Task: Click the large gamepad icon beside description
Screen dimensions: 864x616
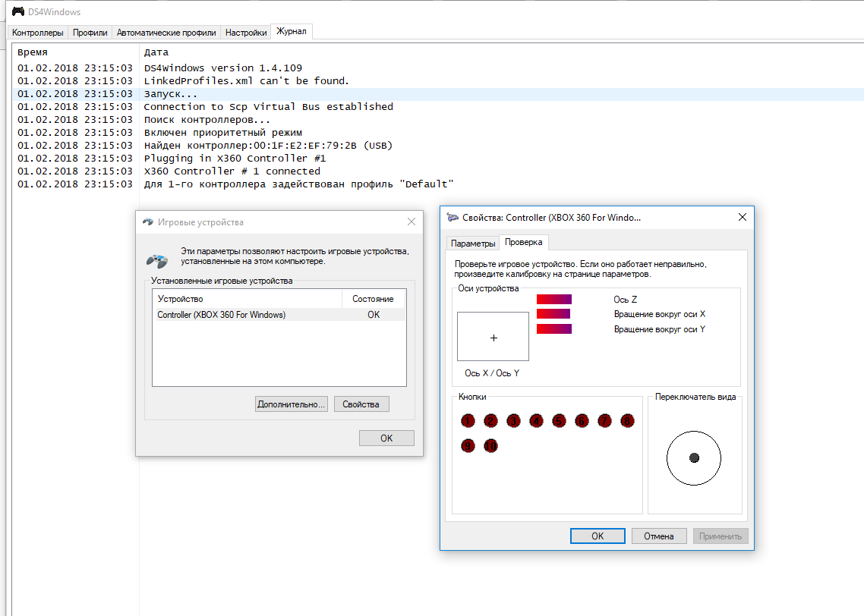Action: 157,260
